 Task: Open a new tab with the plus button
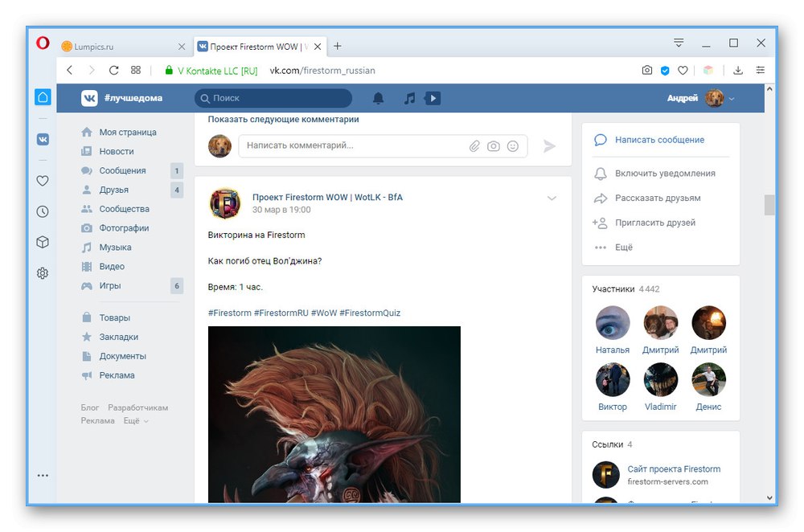tap(338, 46)
